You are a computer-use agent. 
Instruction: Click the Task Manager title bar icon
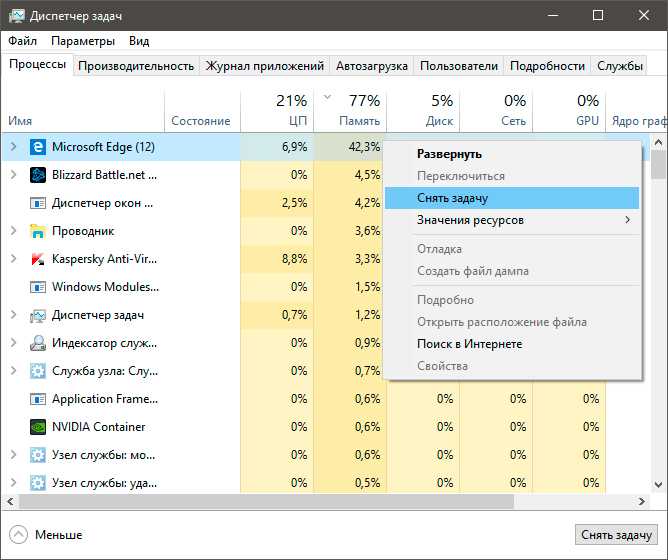click(x=16, y=16)
